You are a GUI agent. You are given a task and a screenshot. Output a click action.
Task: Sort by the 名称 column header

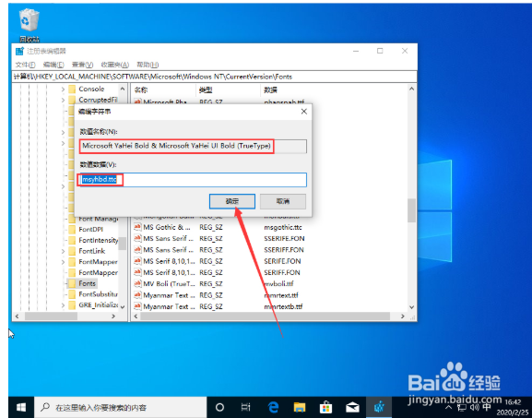163,90
